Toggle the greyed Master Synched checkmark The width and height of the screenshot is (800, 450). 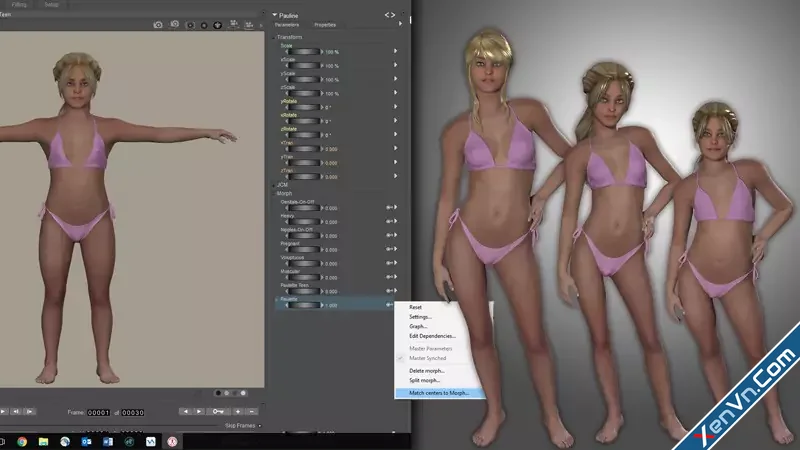click(401, 358)
